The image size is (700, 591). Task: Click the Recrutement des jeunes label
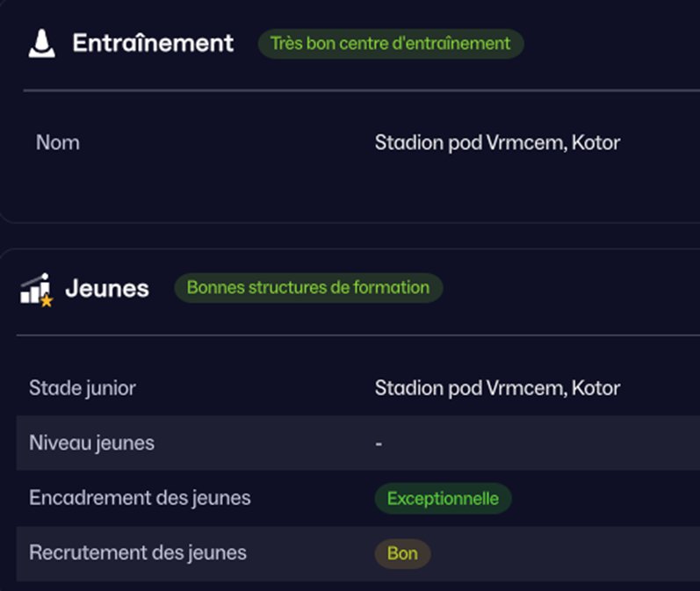(x=138, y=552)
